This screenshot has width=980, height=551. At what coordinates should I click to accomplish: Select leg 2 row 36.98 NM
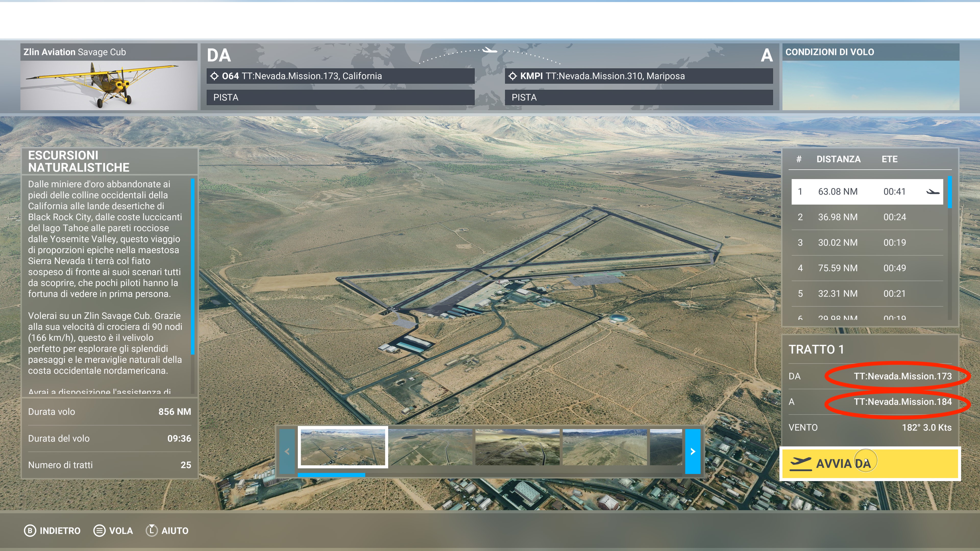pos(867,217)
